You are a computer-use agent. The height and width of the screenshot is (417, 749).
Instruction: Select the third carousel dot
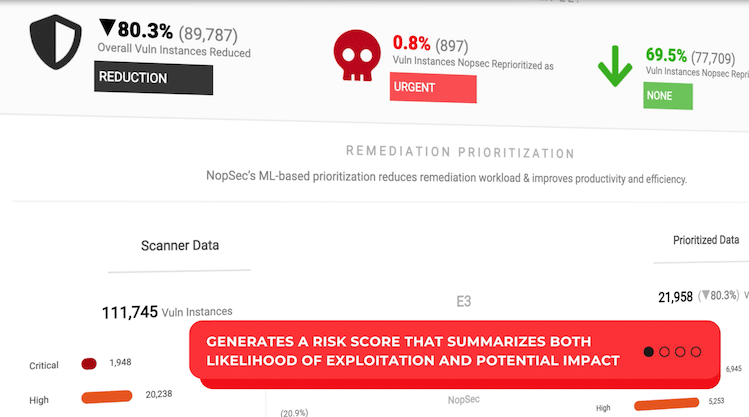coord(680,352)
